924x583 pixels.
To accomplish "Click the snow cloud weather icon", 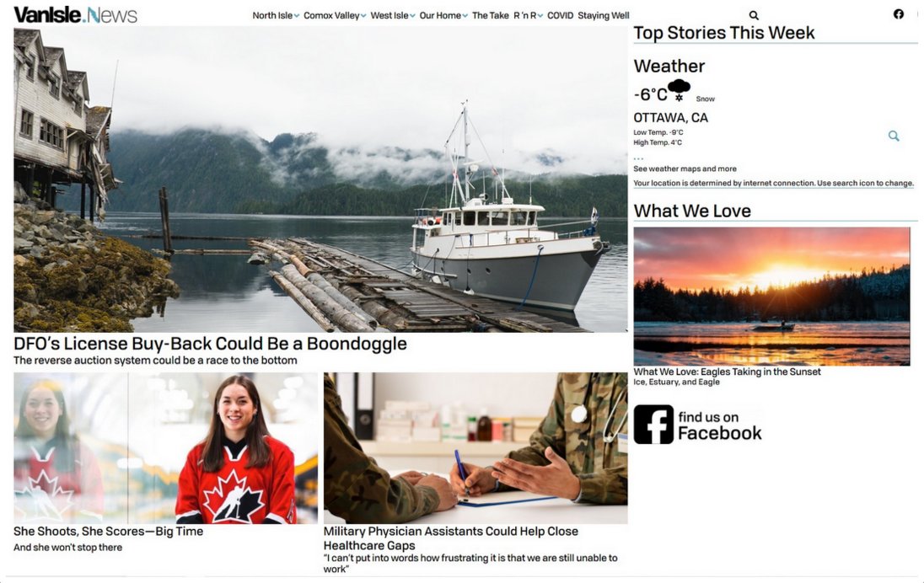I will tap(679, 89).
